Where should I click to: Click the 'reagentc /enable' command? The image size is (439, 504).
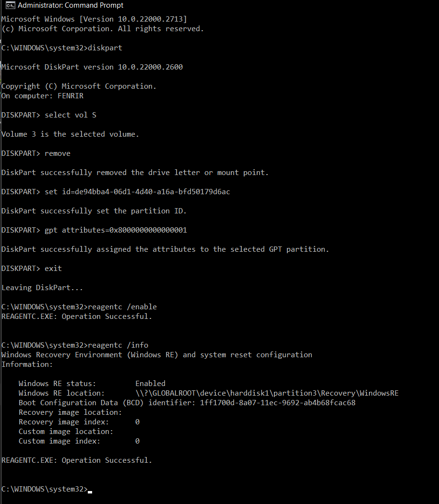click(x=122, y=307)
